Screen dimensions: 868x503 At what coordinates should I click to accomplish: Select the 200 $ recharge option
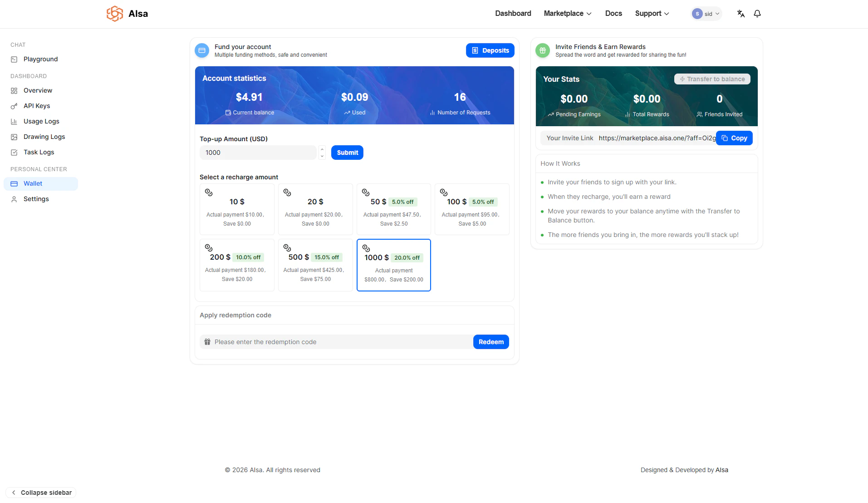(x=236, y=265)
